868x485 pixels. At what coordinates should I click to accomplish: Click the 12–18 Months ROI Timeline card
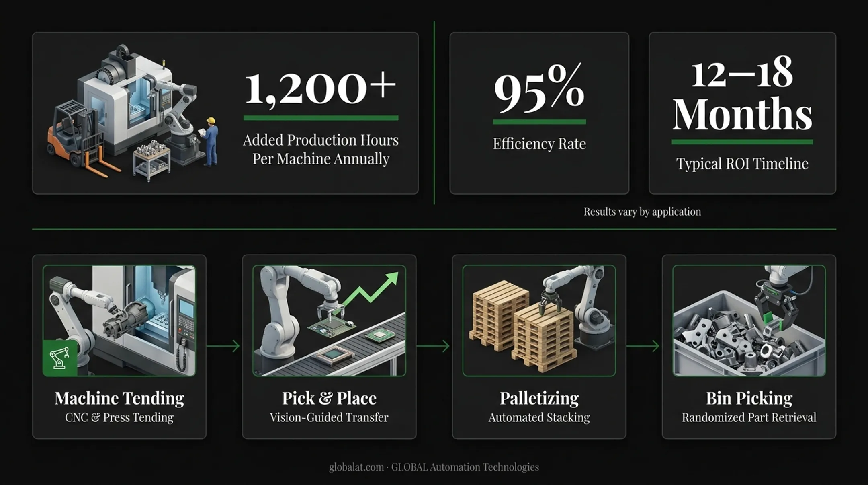click(742, 113)
